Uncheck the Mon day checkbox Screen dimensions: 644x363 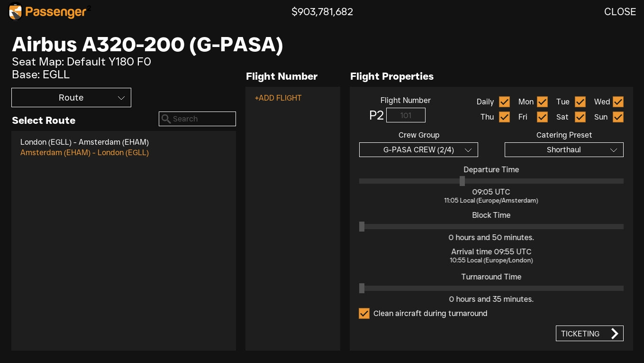pyautogui.click(x=542, y=102)
